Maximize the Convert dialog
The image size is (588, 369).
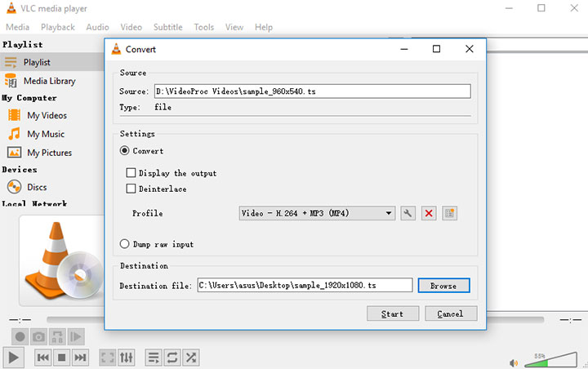(436, 49)
